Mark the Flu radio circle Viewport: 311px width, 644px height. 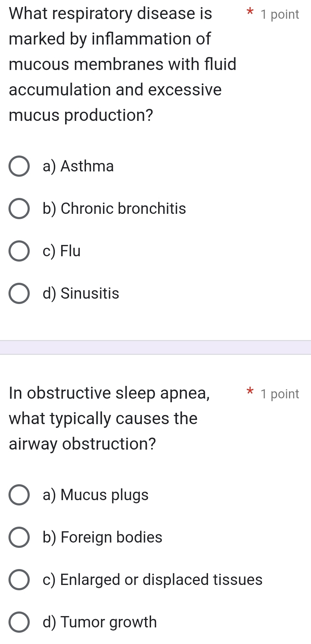tap(19, 251)
